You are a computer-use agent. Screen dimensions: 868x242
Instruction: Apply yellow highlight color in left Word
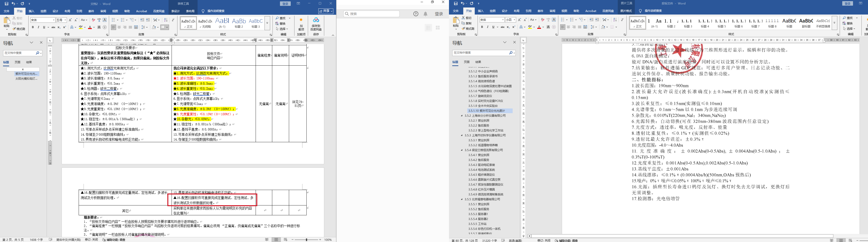click(x=81, y=27)
